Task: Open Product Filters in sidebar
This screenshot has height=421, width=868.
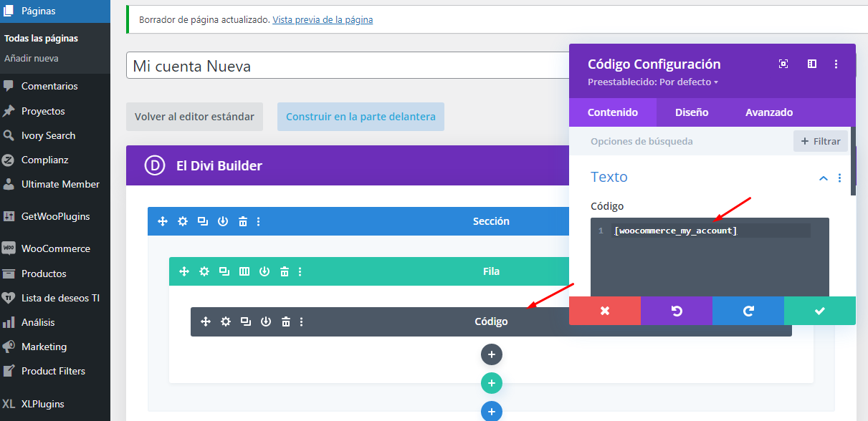Action: click(55, 371)
